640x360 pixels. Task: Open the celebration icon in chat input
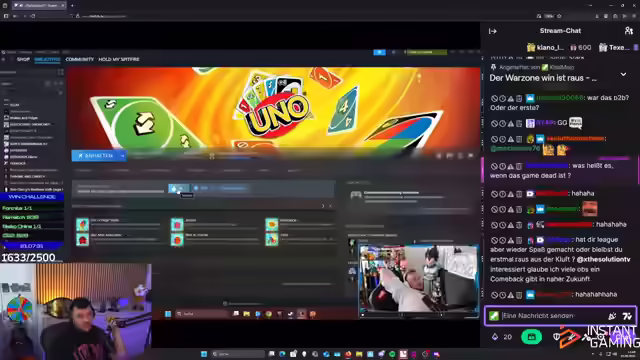pyautogui.click(x=612, y=316)
